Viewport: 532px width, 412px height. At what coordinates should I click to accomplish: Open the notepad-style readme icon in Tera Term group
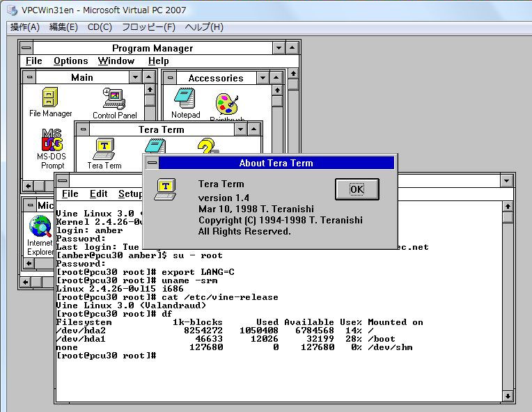pos(155,146)
